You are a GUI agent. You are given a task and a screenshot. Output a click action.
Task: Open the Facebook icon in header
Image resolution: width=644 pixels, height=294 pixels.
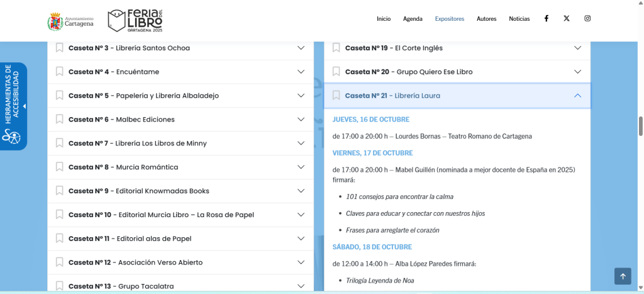tap(546, 18)
